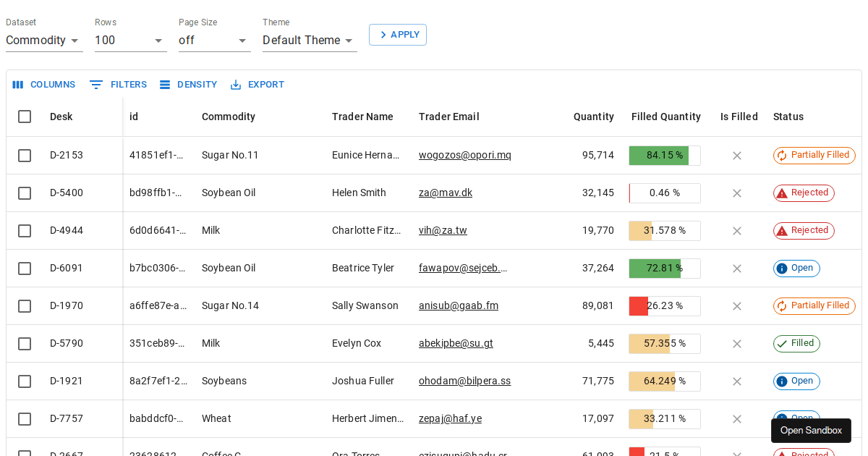Click the Export download icon
The image size is (868, 456).
[x=236, y=85]
